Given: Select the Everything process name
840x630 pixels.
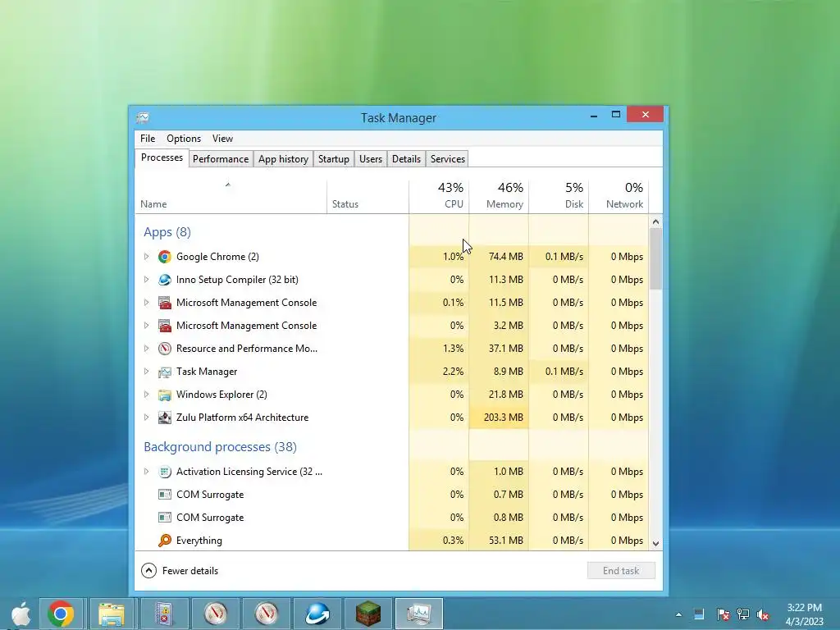Looking at the screenshot, I should click(x=199, y=541).
